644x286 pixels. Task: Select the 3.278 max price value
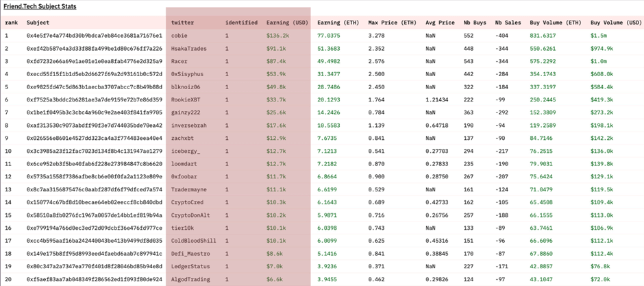point(377,36)
